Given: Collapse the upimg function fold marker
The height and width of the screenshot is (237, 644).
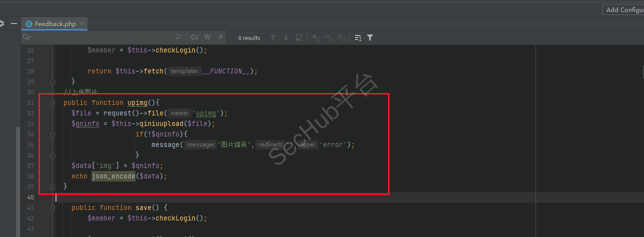Looking at the screenshot, I should pyautogui.click(x=52, y=103).
